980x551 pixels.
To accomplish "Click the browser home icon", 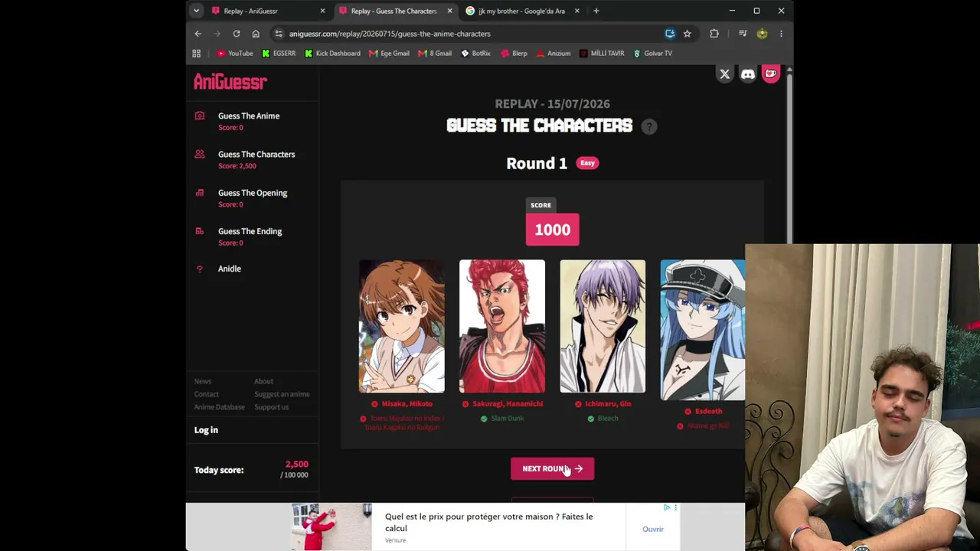I will click(x=256, y=34).
